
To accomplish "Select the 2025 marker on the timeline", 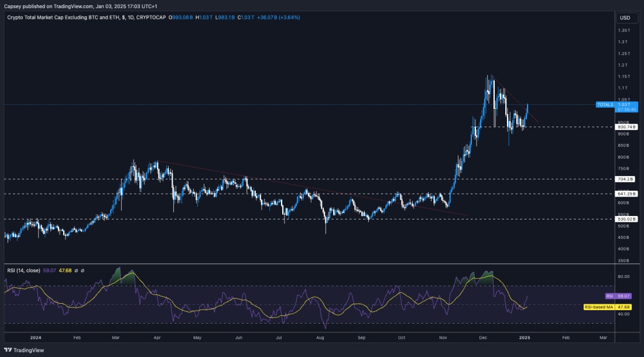I will 524,338.
